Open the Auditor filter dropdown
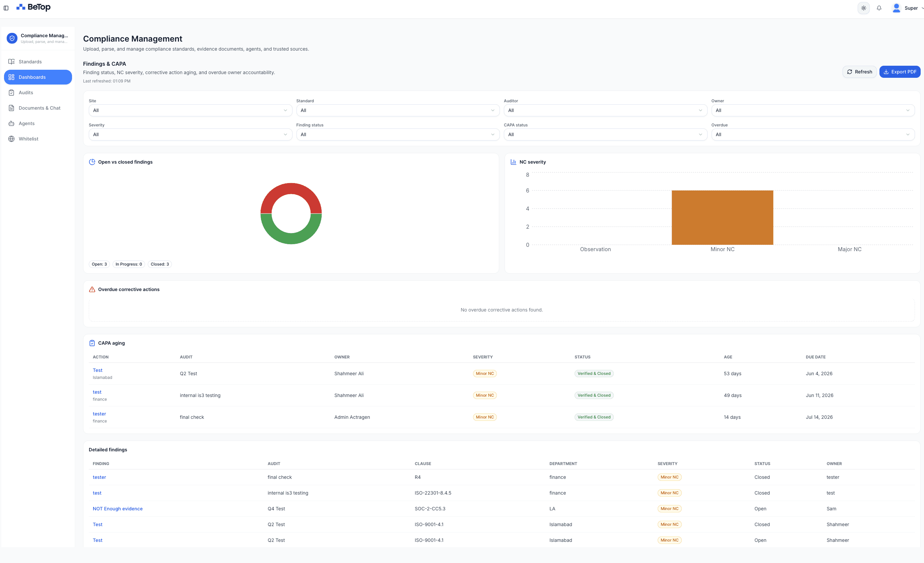This screenshot has height=563, width=924. point(605,110)
